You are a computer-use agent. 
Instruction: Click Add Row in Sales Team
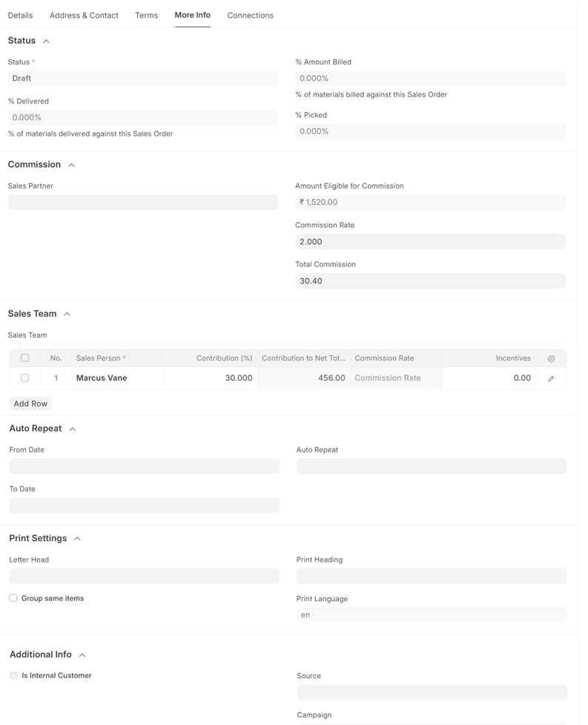(x=30, y=404)
